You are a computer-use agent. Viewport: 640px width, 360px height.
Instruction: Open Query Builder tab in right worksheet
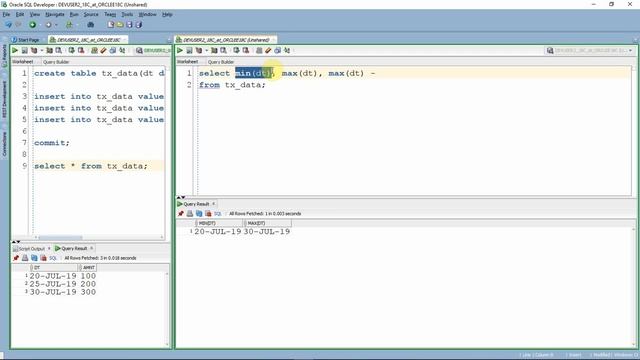[x=221, y=62]
